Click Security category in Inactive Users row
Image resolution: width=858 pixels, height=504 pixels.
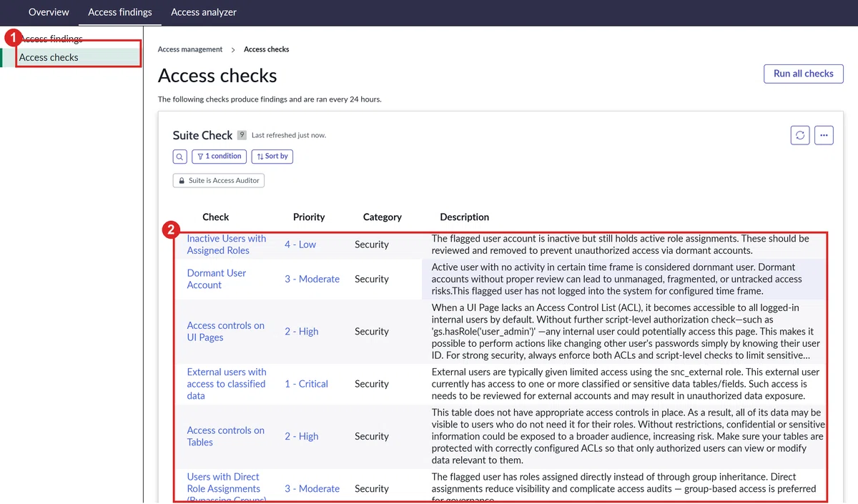[x=372, y=244]
